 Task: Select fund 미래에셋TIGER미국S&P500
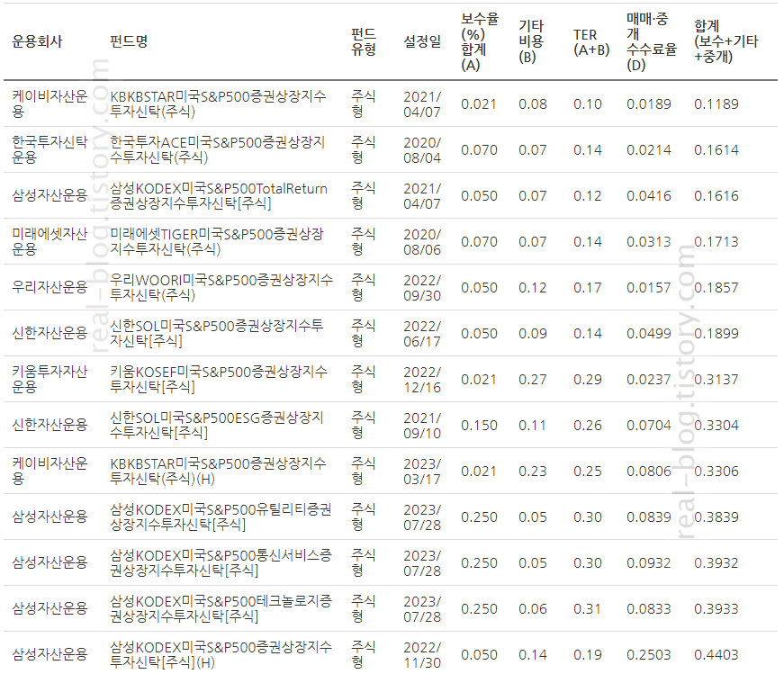(217, 241)
